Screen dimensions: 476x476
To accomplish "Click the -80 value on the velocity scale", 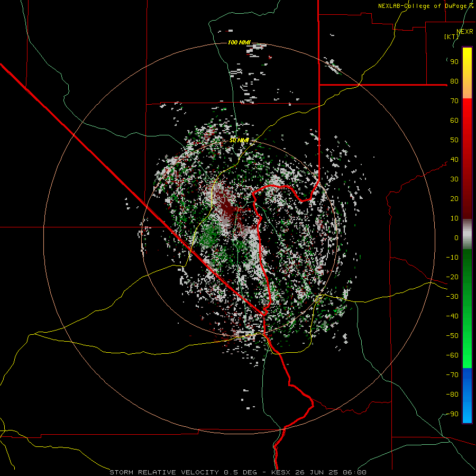I will coord(452,395).
